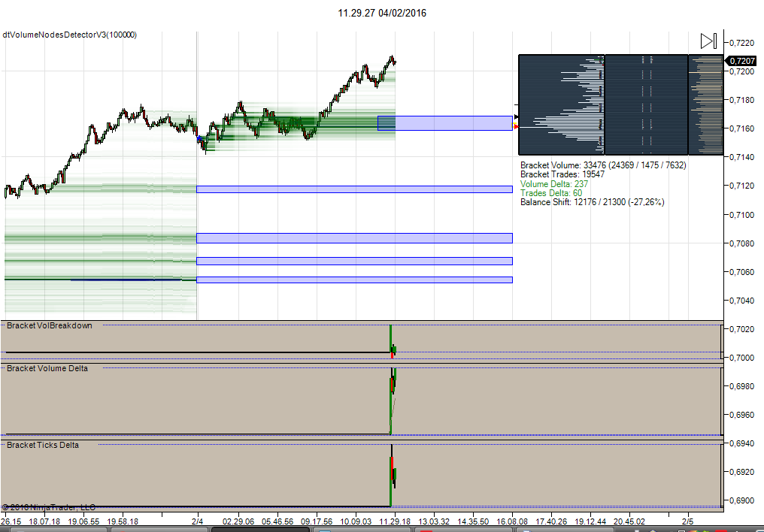
Task: Click the dtVolumeNodesDetectorV3(100000) indicator label
Action: (70, 35)
